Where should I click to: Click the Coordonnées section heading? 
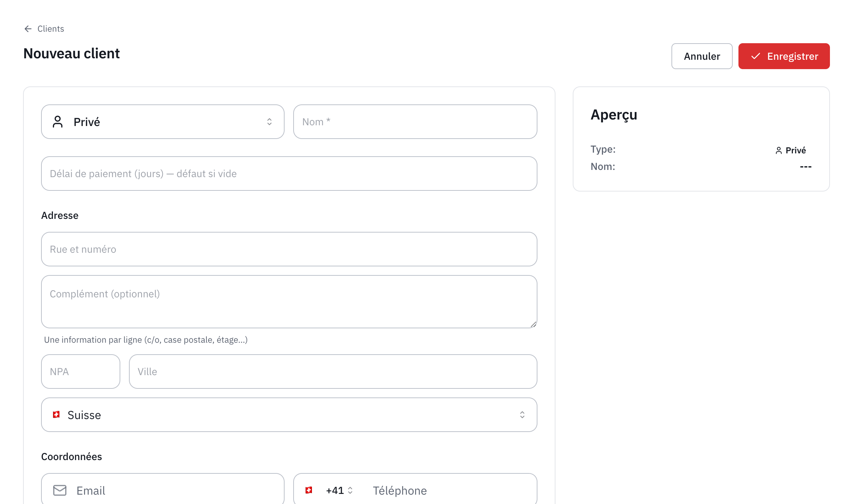point(71,456)
